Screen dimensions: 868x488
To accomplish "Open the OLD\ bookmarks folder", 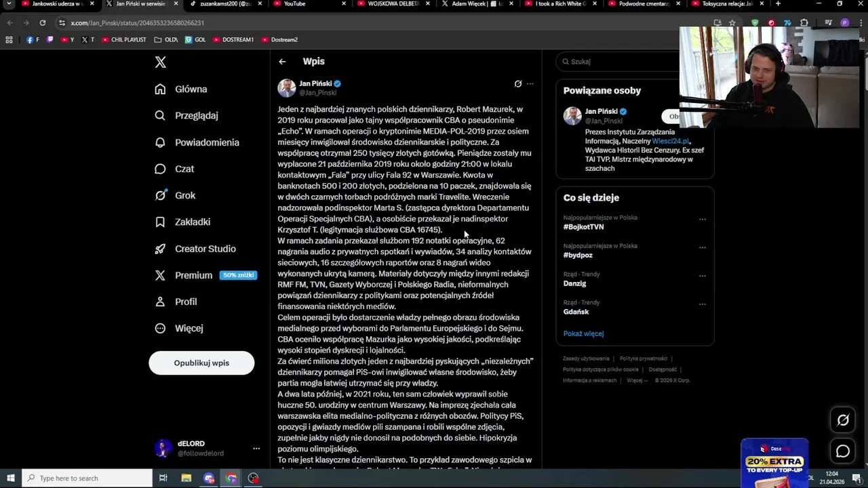I will [166, 40].
